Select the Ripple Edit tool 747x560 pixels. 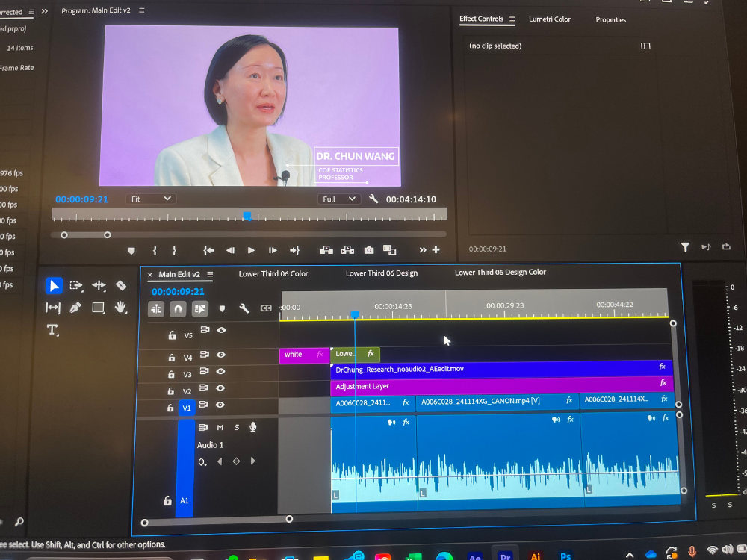tap(99, 285)
